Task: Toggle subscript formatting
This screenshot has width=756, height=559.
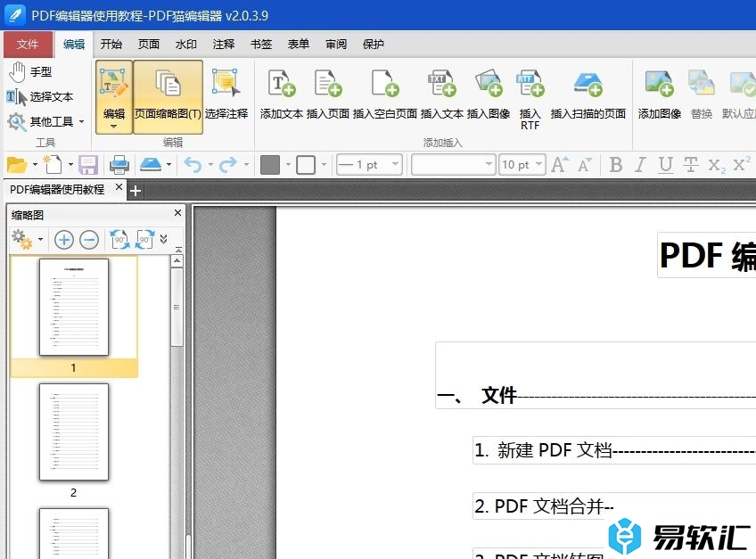Action: click(x=717, y=165)
